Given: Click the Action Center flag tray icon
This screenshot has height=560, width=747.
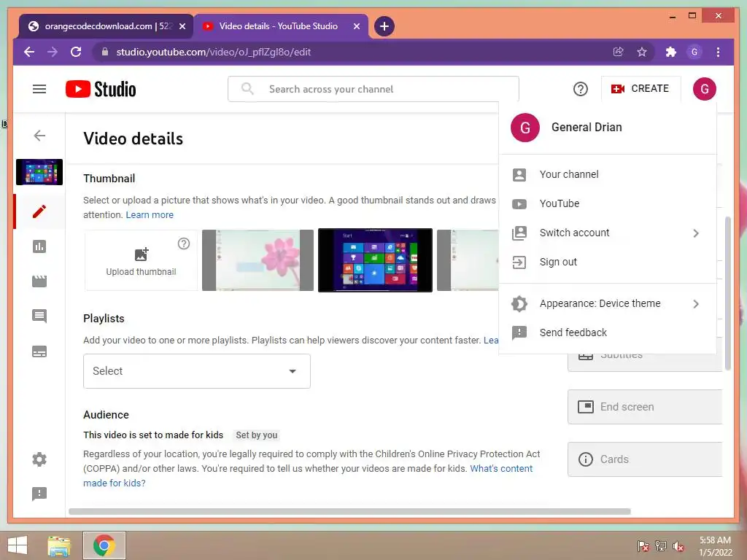Looking at the screenshot, I should pyautogui.click(x=643, y=546).
